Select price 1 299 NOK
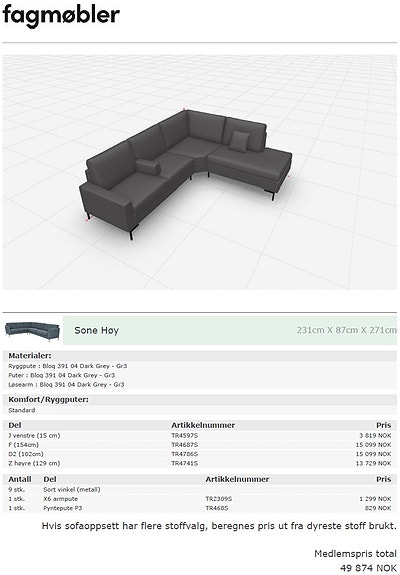Viewport: 400px width, 575px height. (375, 499)
